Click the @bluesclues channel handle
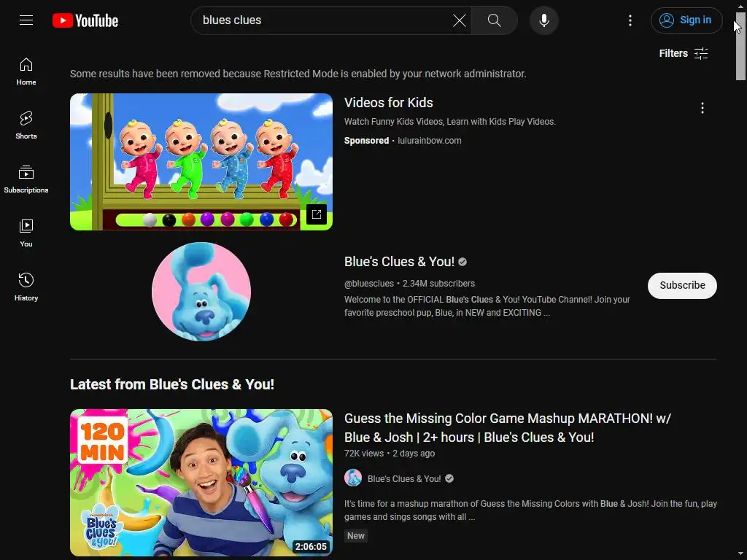 [368, 284]
